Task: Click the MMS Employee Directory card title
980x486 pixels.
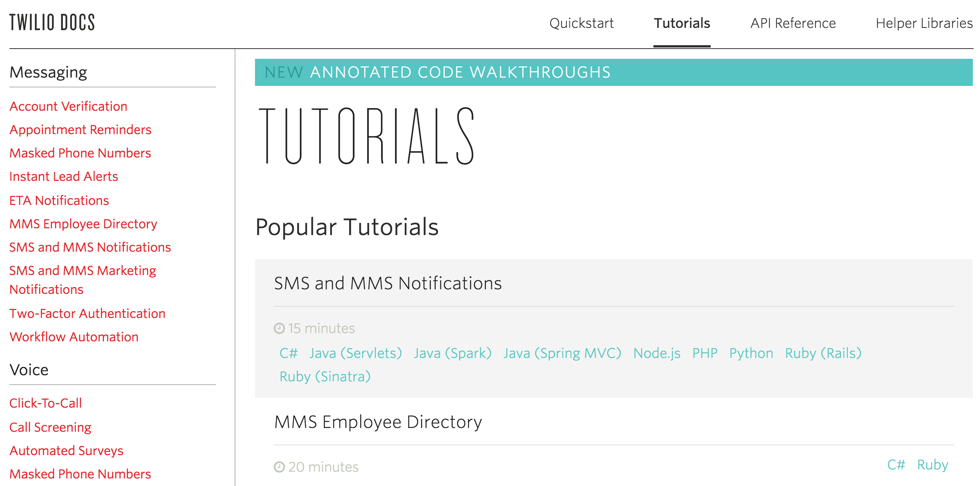Action: pos(378,422)
